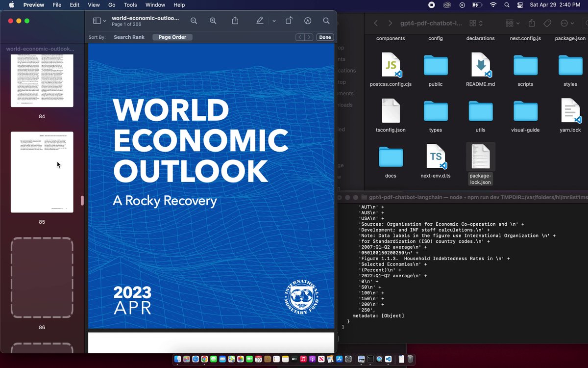Open the Apple menu

11,5
